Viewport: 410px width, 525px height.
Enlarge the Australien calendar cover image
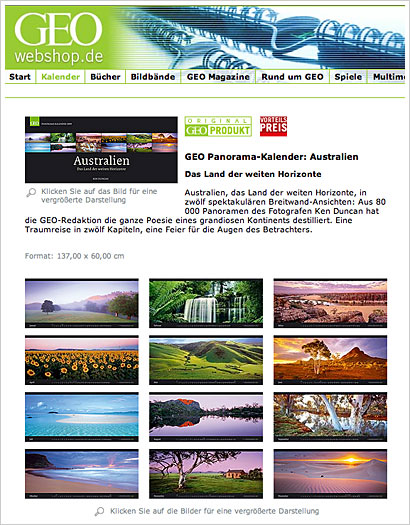tap(101, 150)
